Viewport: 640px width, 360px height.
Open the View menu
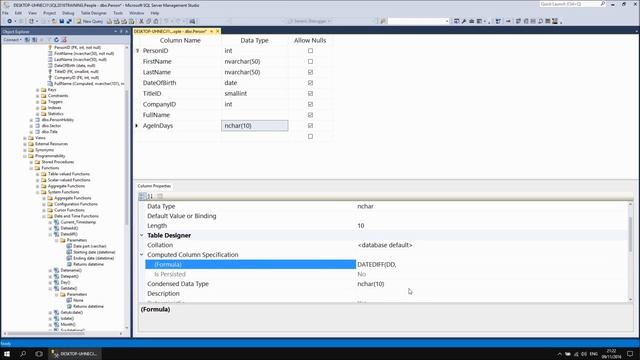pyautogui.click(x=32, y=13)
